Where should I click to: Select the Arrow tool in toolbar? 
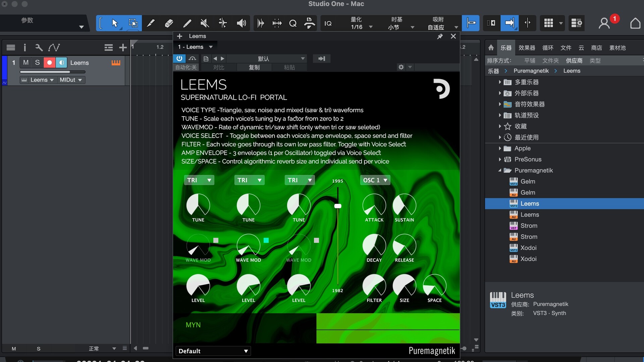115,23
